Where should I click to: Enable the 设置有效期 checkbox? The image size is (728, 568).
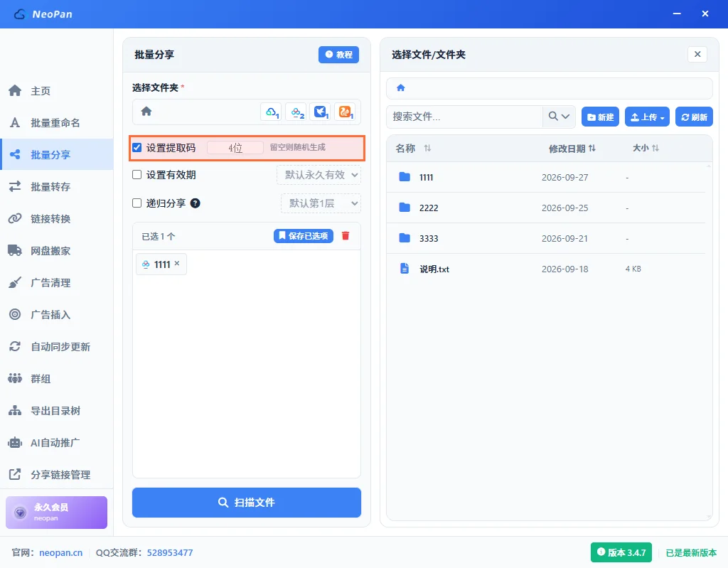pos(137,175)
